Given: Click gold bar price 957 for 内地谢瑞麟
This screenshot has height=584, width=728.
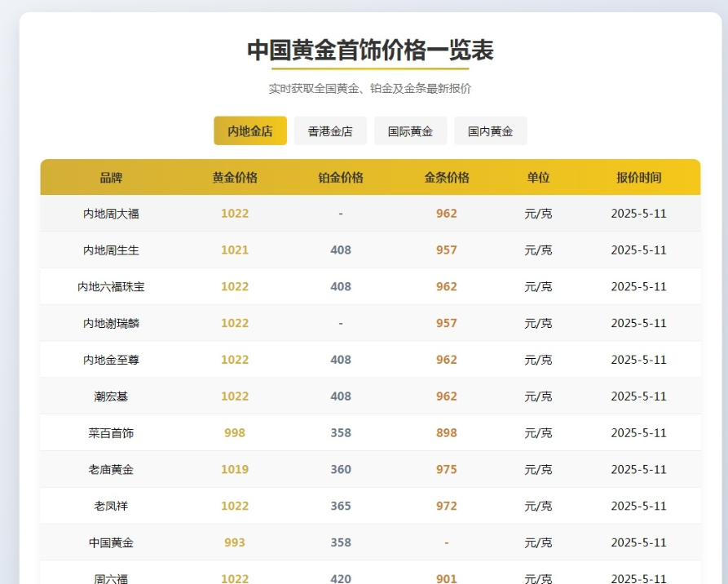Looking at the screenshot, I should click(x=447, y=323).
